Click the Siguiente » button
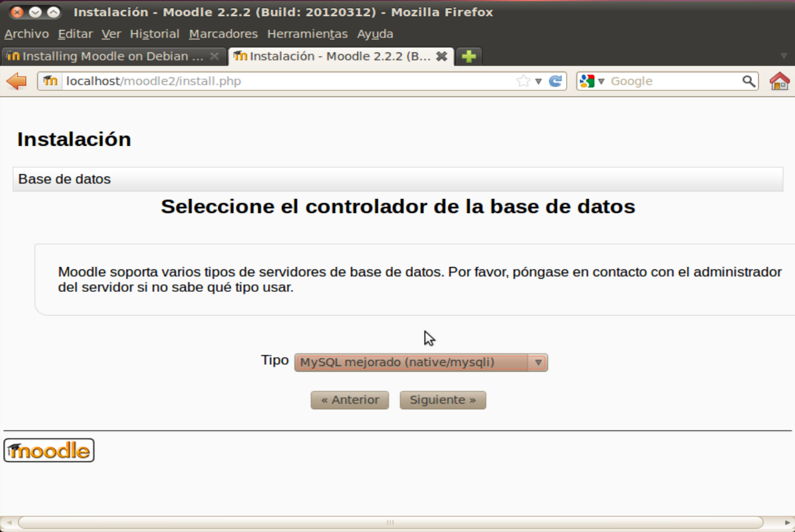Image resolution: width=795 pixels, height=532 pixels. tap(443, 400)
